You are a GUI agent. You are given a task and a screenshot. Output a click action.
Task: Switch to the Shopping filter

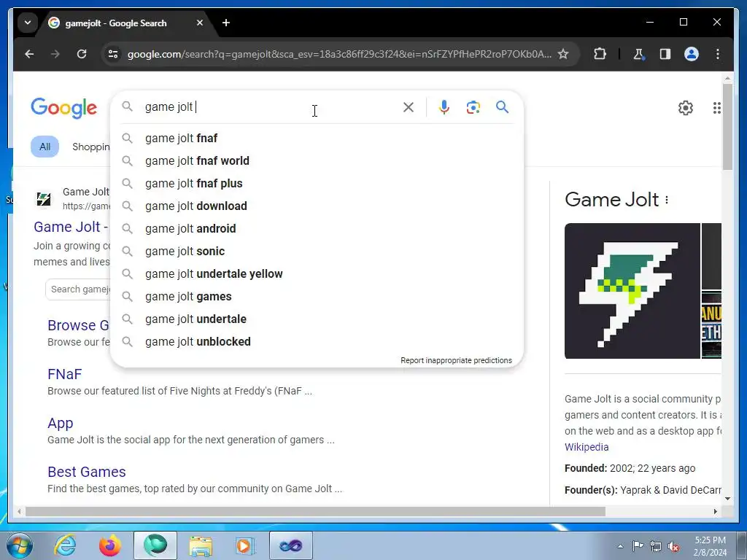point(90,147)
